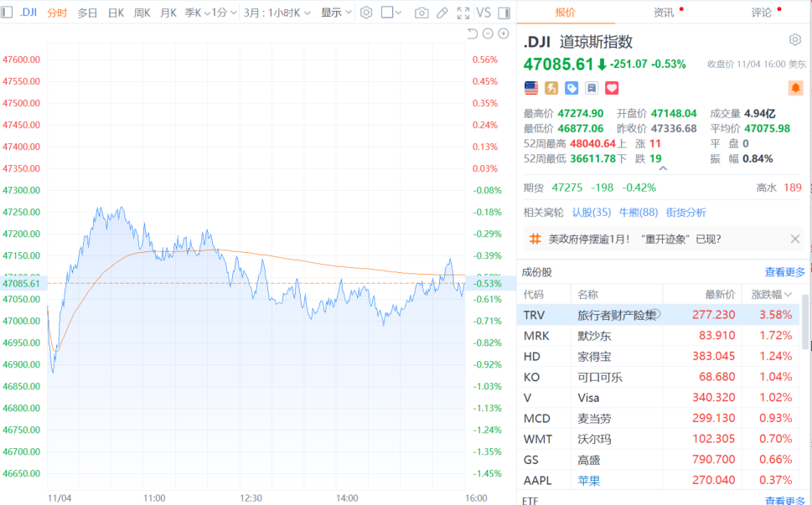Select the WMT 沃尔玛 row
The width and height of the screenshot is (812, 505).
658,439
